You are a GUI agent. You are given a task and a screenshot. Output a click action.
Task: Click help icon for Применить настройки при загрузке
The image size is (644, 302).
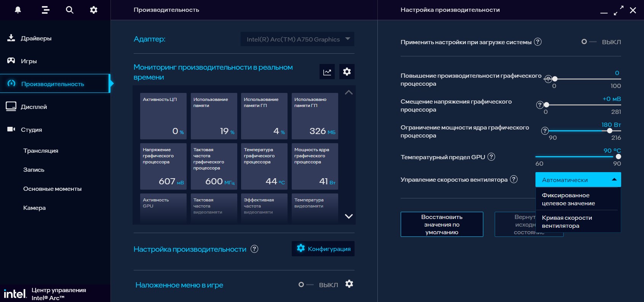coord(538,42)
